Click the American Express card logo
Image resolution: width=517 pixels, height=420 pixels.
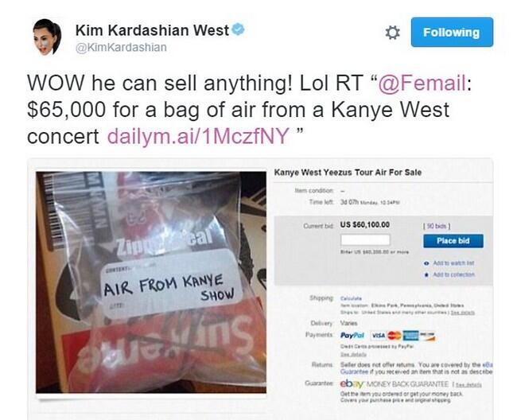410,335
